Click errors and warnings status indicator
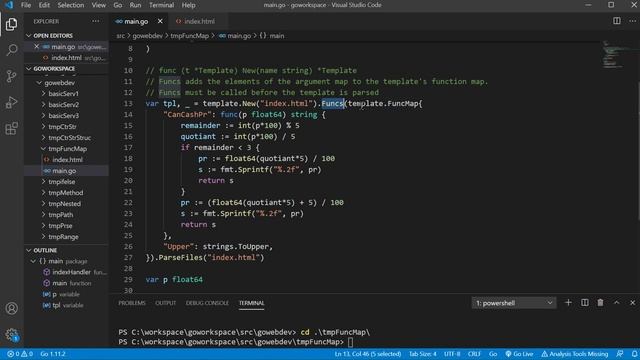 20,354
